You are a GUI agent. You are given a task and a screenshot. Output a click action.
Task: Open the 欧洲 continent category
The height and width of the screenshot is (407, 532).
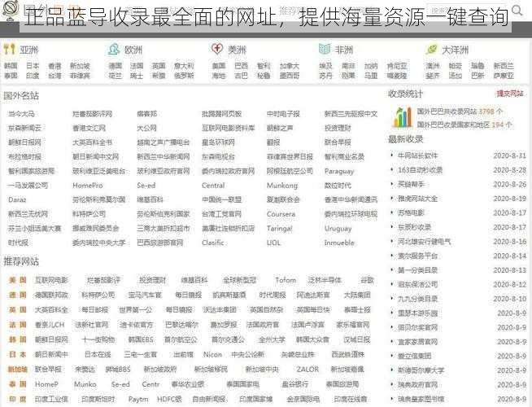tap(133, 50)
